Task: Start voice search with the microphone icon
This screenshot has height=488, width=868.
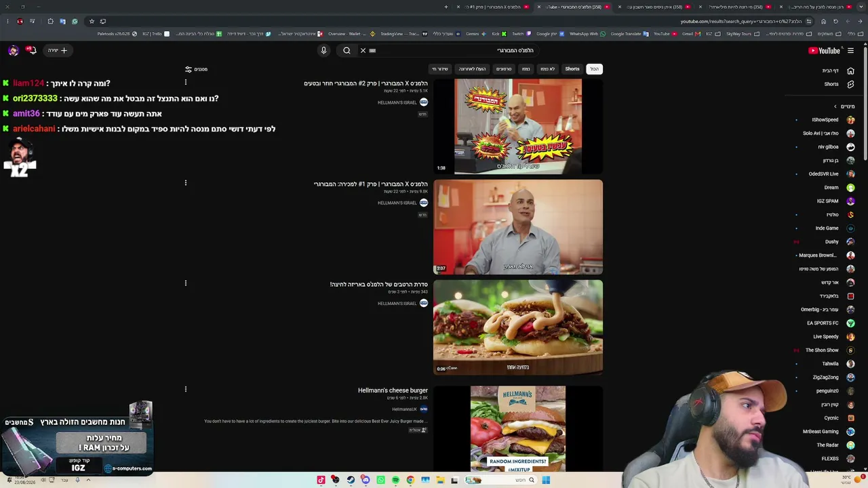Action: click(323, 50)
